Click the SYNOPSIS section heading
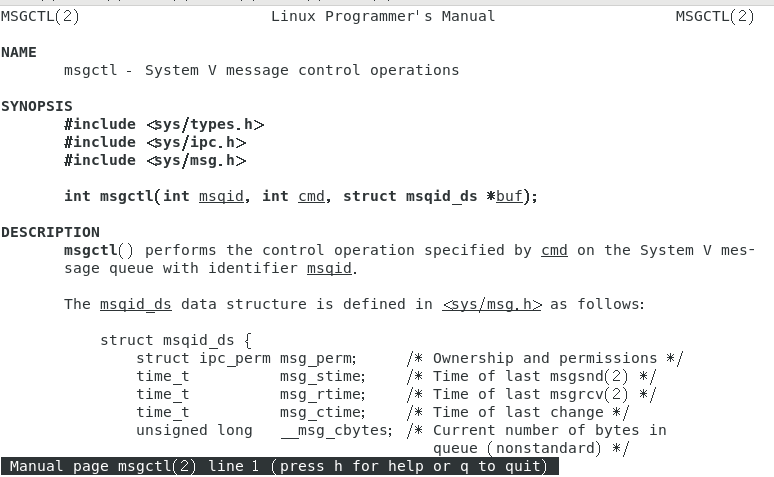Screen dimensions: 774x477 click(37, 106)
